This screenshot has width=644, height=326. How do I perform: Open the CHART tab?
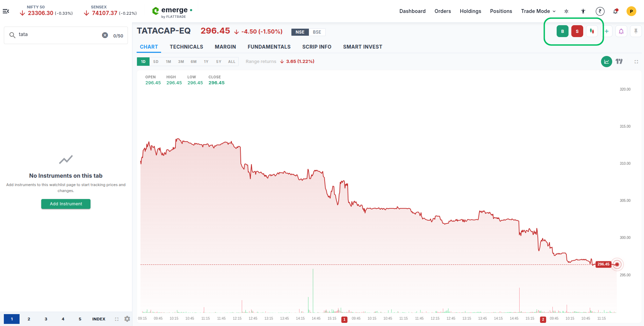click(x=149, y=47)
